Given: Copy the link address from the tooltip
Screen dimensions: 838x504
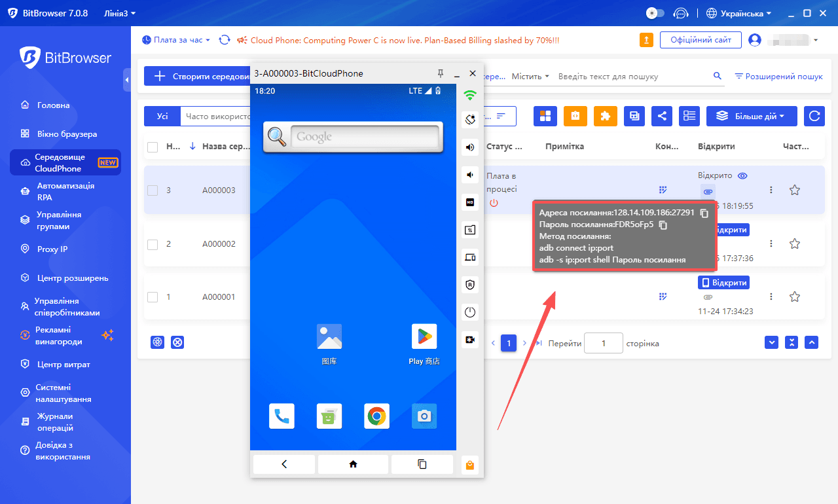Looking at the screenshot, I should (x=704, y=213).
